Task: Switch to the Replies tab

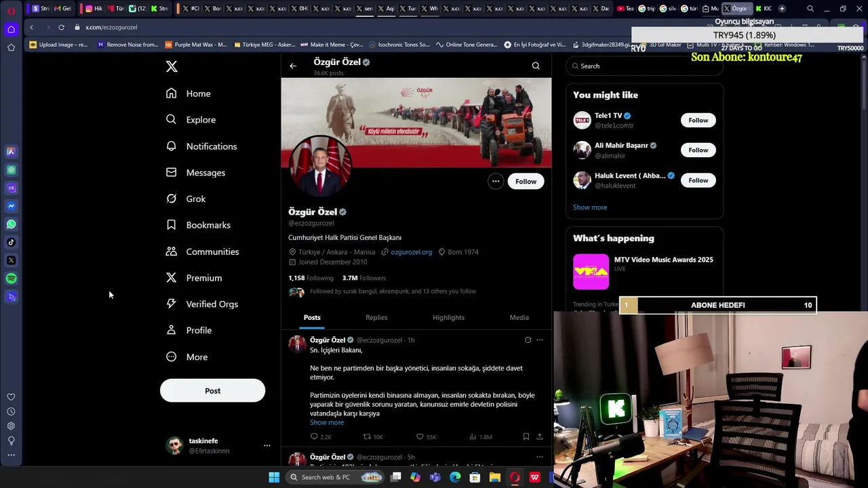Action: tap(376, 317)
